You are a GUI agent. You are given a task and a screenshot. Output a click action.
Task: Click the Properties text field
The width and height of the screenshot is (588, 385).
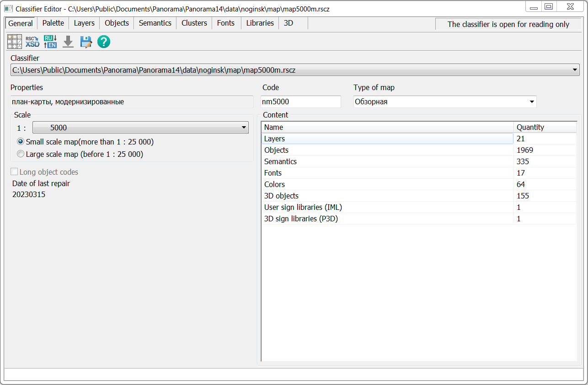coord(132,102)
